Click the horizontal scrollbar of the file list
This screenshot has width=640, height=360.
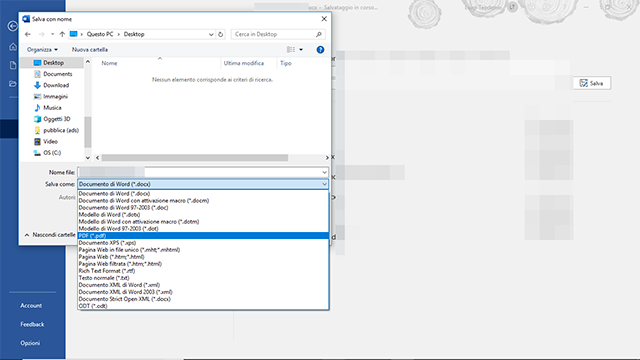[195, 158]
